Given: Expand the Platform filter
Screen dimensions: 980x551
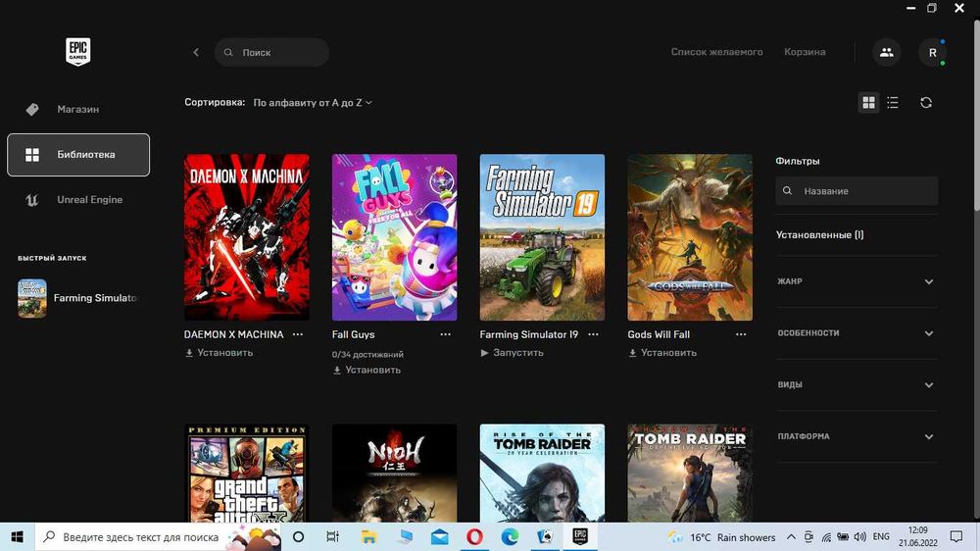Looking at the screenshot, I should 857,436.
